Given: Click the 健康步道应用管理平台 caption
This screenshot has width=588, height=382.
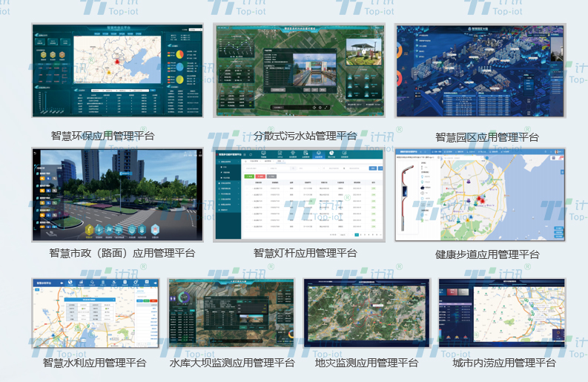Looking at the screenshot, I should tap(486, 254).
